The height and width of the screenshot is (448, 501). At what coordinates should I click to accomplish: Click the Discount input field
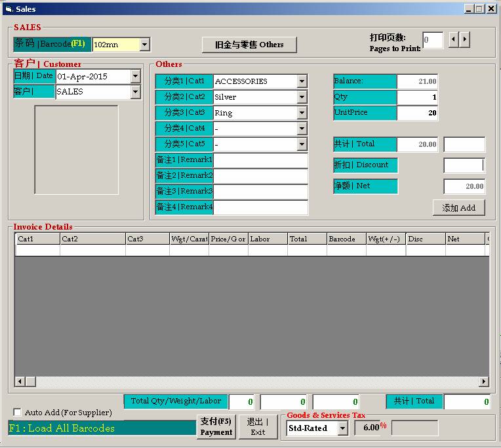(464, 165)
